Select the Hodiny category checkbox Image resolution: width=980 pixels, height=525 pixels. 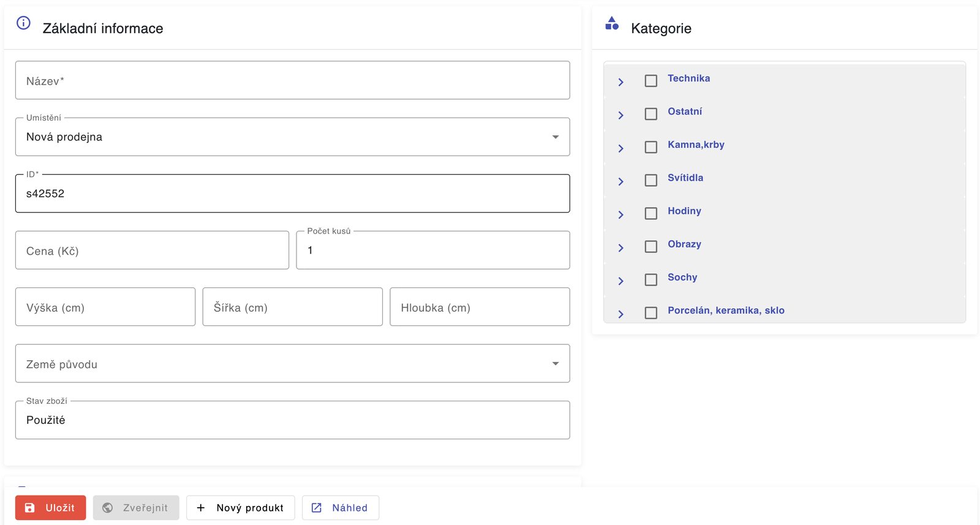tap(651, 213)
